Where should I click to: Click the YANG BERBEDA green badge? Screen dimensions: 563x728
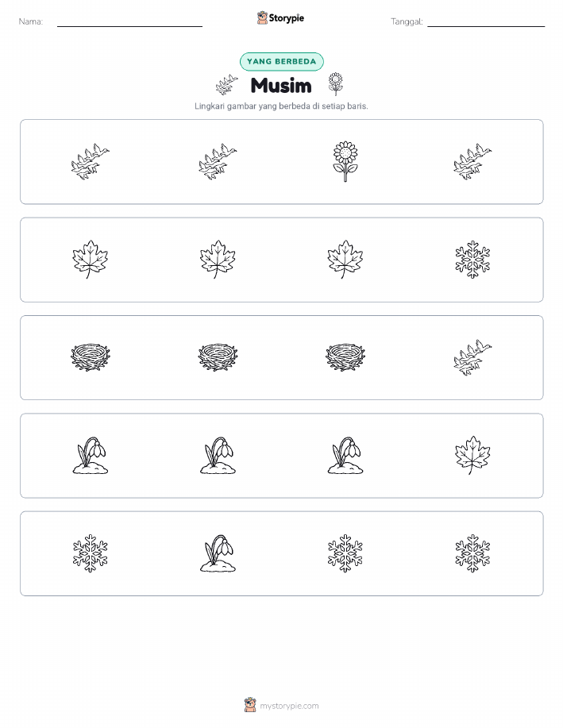[x=281, y=61]
